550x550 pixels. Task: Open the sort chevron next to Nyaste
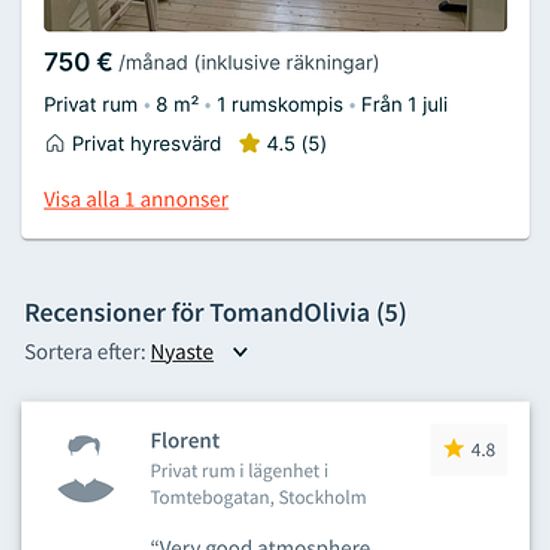tap(240, 352)
